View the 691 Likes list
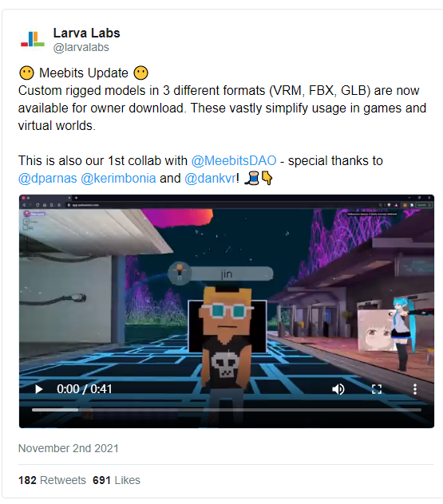This screenshot has width=443, height=504. click(117, 480)
